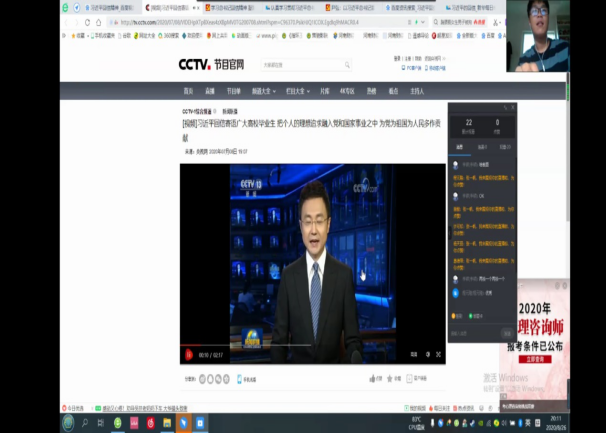Click browser back arrow

point(66,22)
